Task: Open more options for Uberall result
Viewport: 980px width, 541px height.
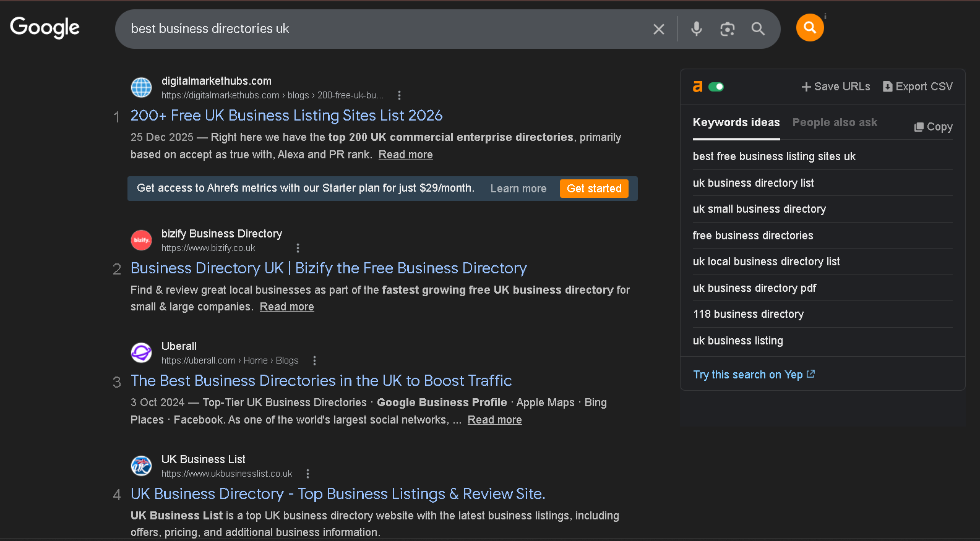Action: pyautogui.click(x=314, y=360)
